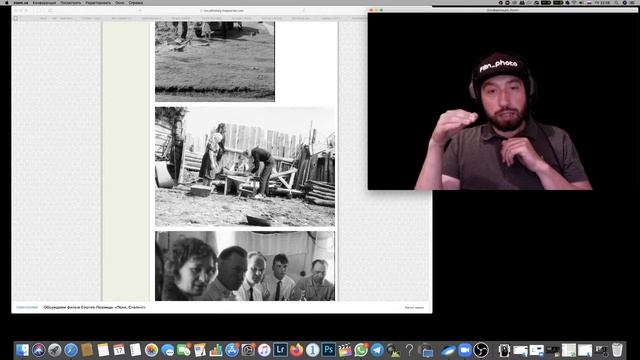This screenshot has width=640, height=360.
Task: Click the photo of people seated at table
Action: [245, 266]
